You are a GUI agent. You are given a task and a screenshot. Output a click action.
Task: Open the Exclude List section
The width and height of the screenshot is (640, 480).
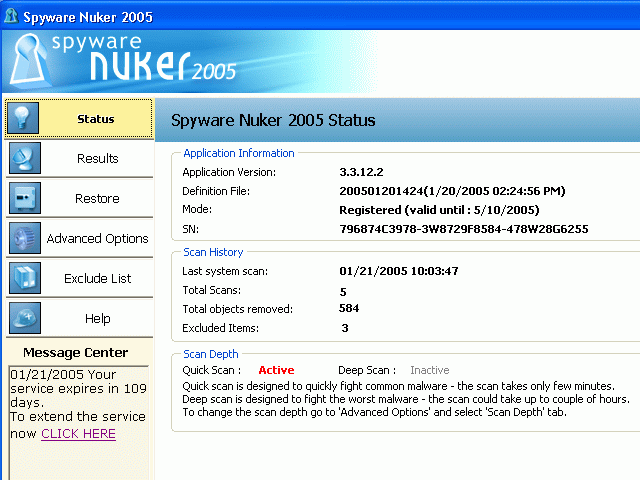pyautogui.click(x=79, y=278)
